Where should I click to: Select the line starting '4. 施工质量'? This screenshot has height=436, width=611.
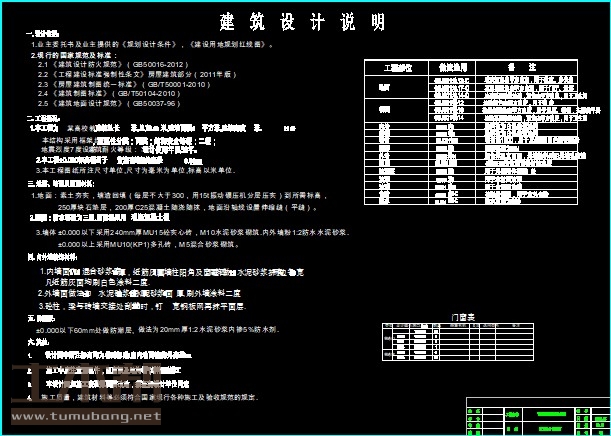143,398
